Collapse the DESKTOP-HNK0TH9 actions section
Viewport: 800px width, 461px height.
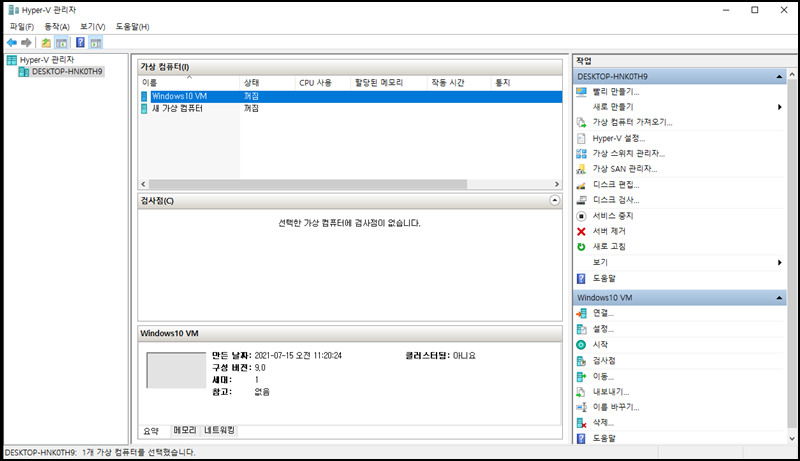point(779,76)
